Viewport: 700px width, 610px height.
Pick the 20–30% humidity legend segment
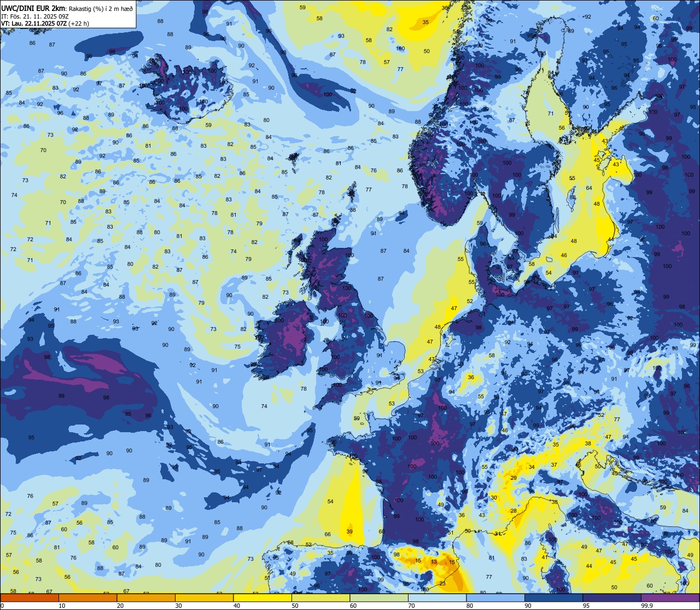pos(146,598)
